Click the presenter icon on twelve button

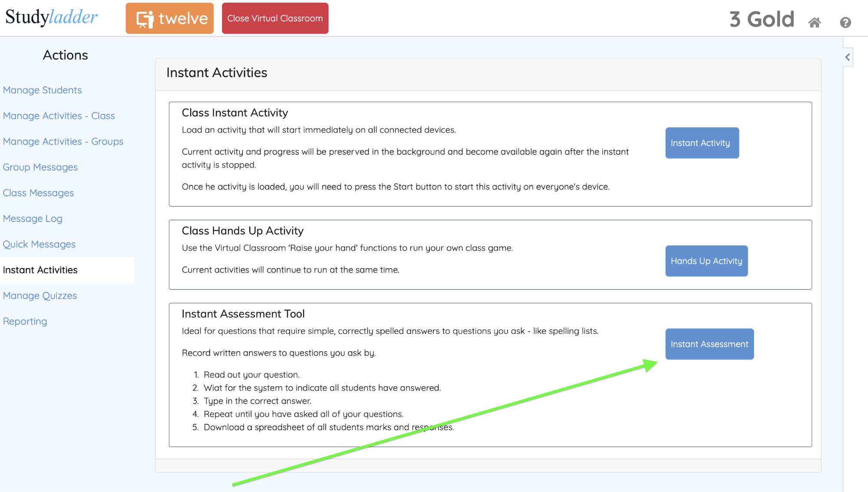click(x=145, y=19)
